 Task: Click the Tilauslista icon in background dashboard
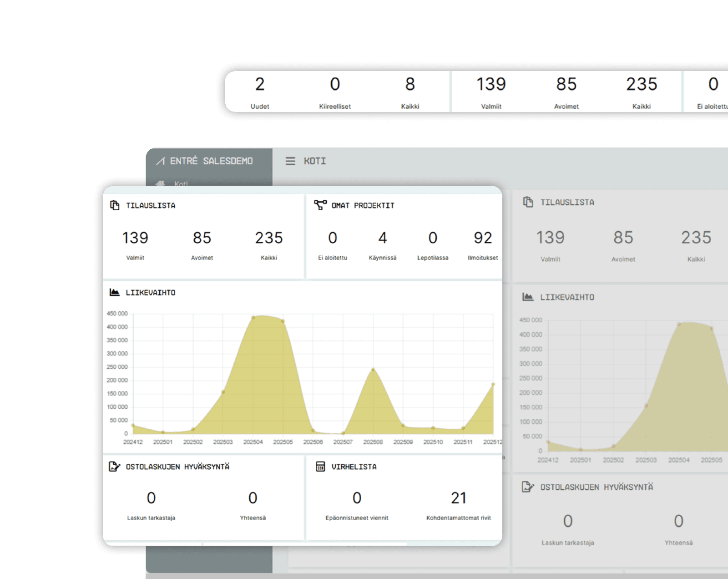(x=528, y=202)
